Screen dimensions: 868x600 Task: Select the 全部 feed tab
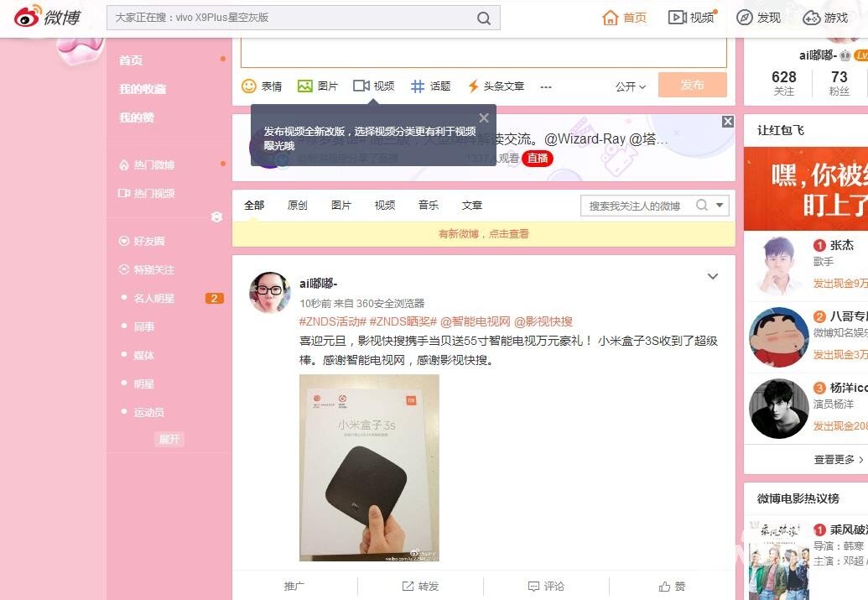(x=254, y=206)
